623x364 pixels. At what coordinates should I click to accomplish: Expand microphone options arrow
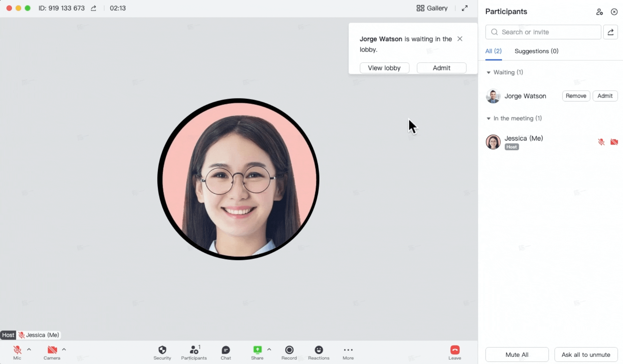[x=29, y=350]
